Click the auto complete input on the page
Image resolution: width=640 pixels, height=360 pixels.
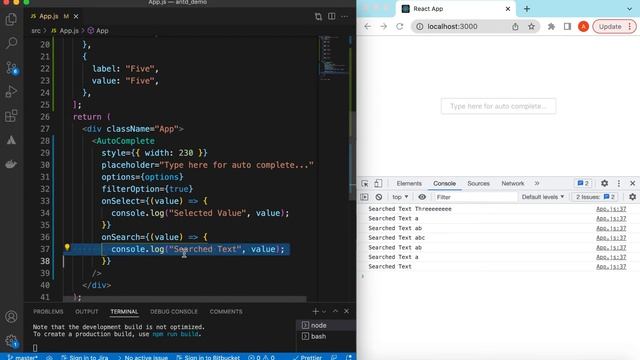pyautogui.click(x=498, y=106)
